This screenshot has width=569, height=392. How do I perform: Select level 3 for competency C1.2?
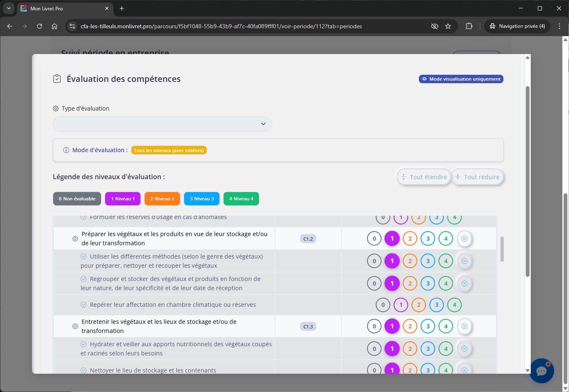[x=428, y=239]
